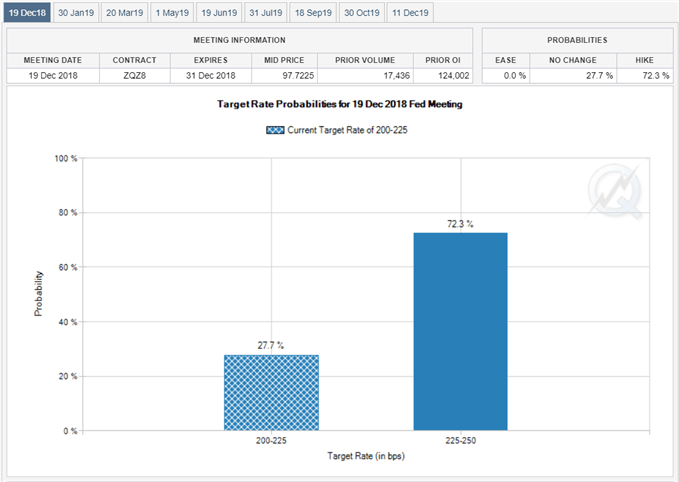Switch to the 1 May19 tab
The width and height of the screenshot is (679, 482).
point(172,13)
